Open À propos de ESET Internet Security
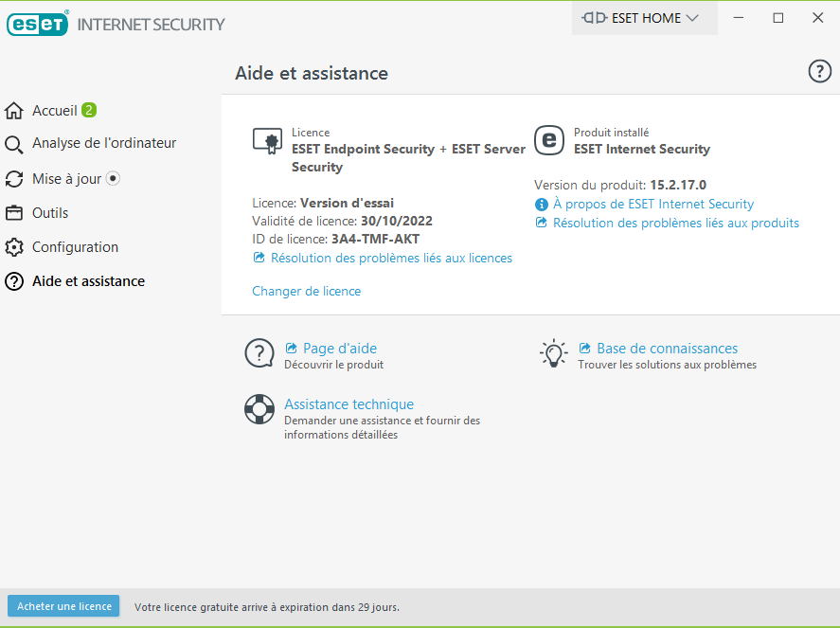 click(653, 205)
